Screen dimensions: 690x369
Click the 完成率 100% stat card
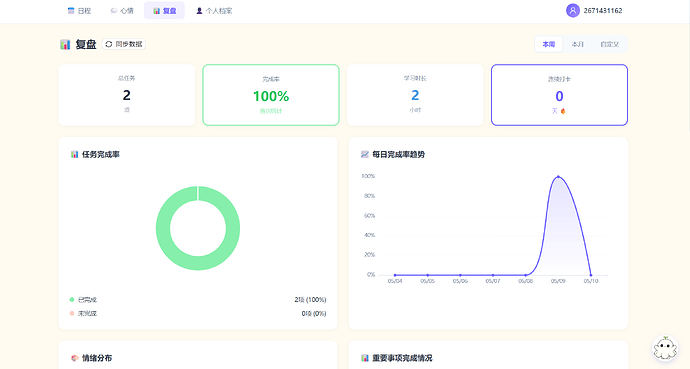pos(271,95)
